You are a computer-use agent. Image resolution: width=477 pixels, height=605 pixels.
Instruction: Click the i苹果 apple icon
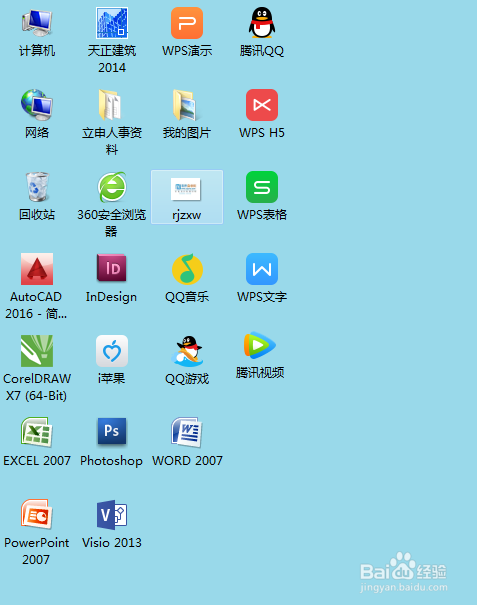(112, 351)
